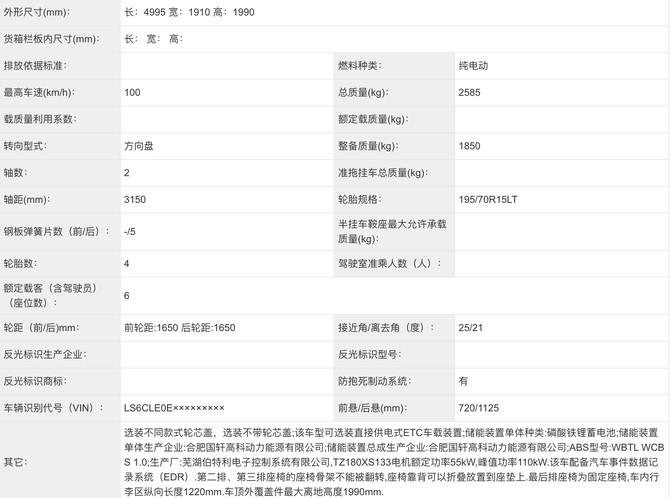Click the 额定载客（含驾驶员） label

[x=50, y=296]
